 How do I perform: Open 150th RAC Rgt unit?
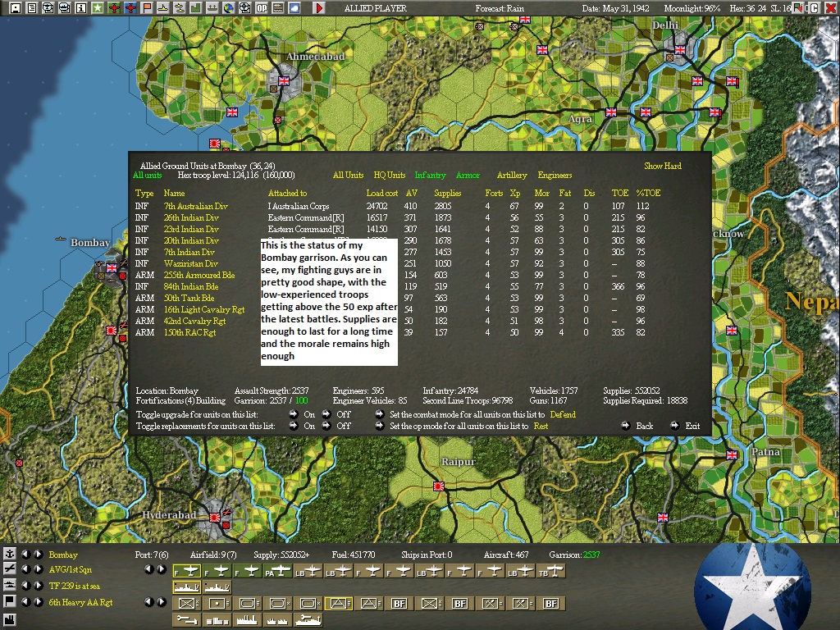point(189,333)
